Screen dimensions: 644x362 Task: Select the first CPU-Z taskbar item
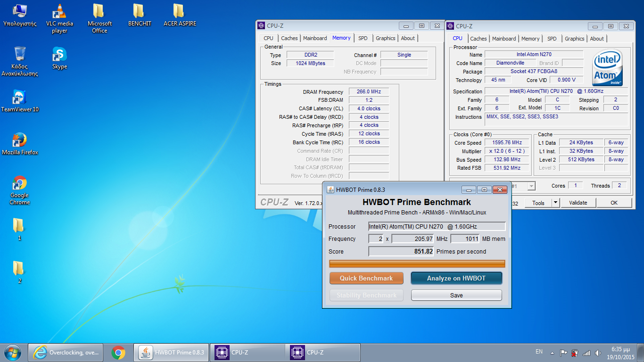(x=247, y=353)
